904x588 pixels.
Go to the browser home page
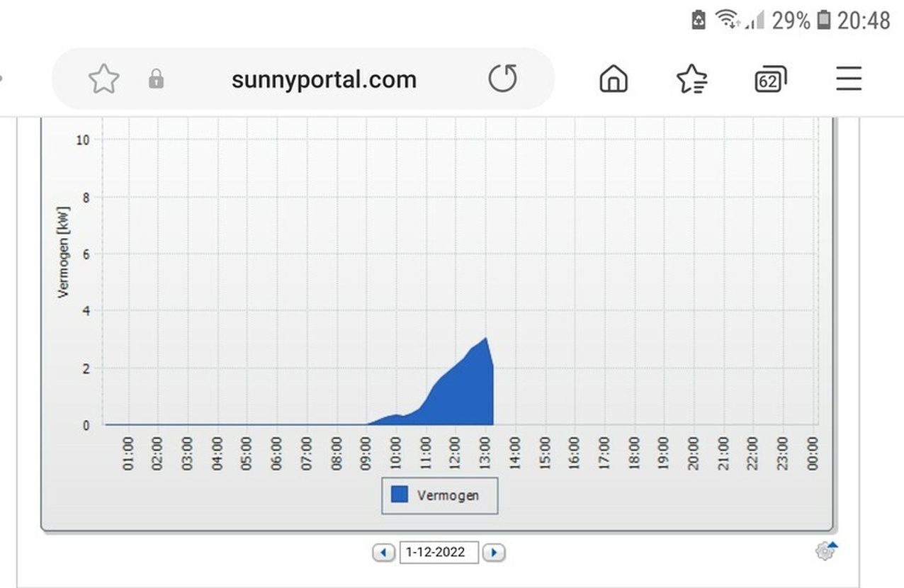pos(614,79)
